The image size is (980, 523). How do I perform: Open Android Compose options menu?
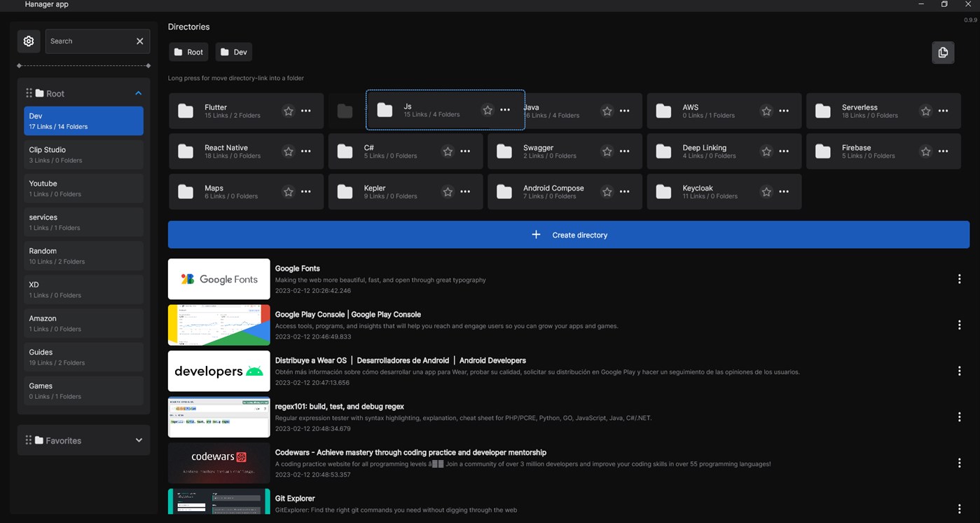pos(625,192)
